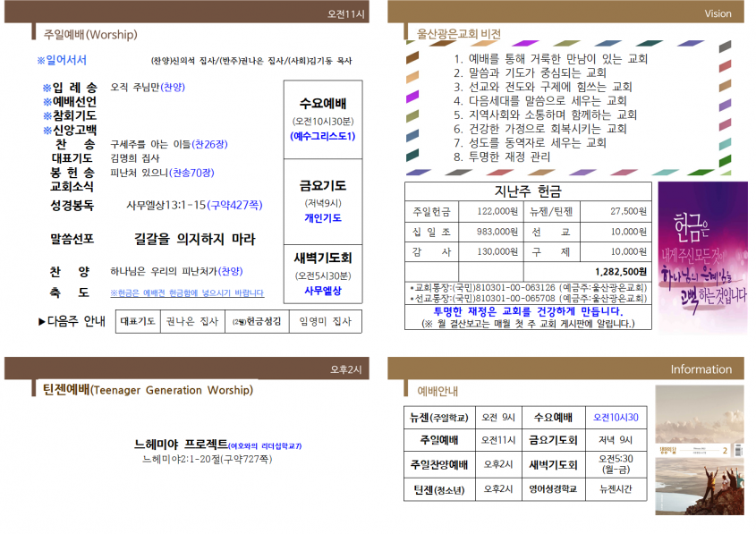Open the Information header banner
Image resolution: width=756 pixels, height=534 pixels.
[565, 369]
